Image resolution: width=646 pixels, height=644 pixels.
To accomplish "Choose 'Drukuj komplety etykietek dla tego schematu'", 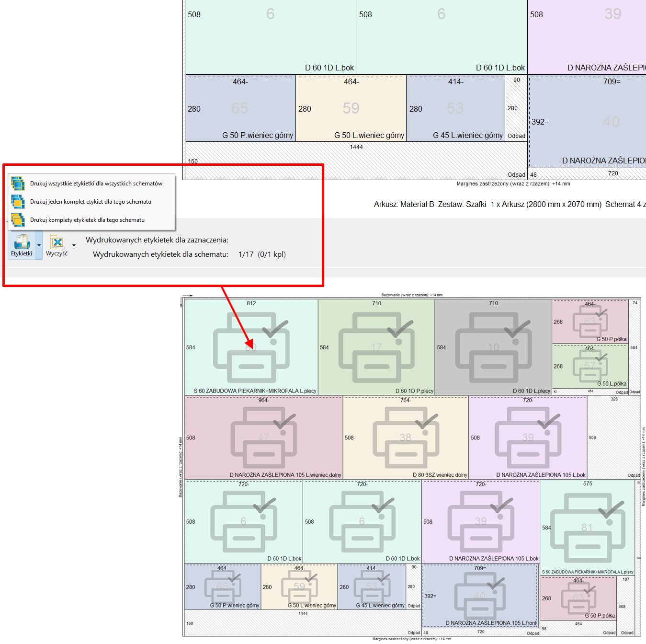I will tap(87, 220).
